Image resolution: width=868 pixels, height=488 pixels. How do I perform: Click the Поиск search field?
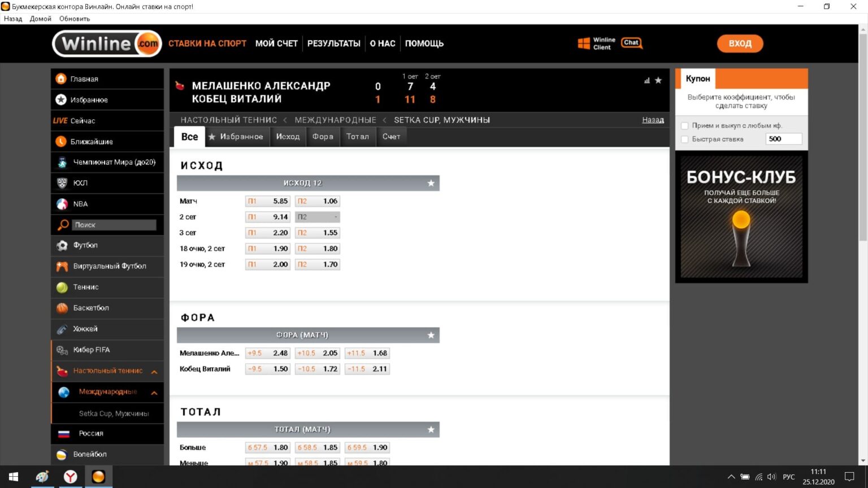click(115, 225)
